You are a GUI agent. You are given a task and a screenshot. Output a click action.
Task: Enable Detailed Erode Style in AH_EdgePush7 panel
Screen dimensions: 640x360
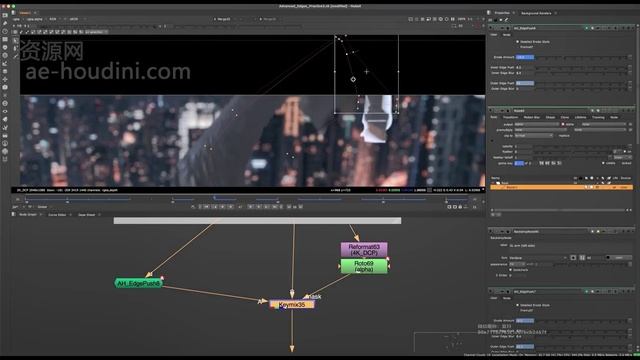(518, 305)
